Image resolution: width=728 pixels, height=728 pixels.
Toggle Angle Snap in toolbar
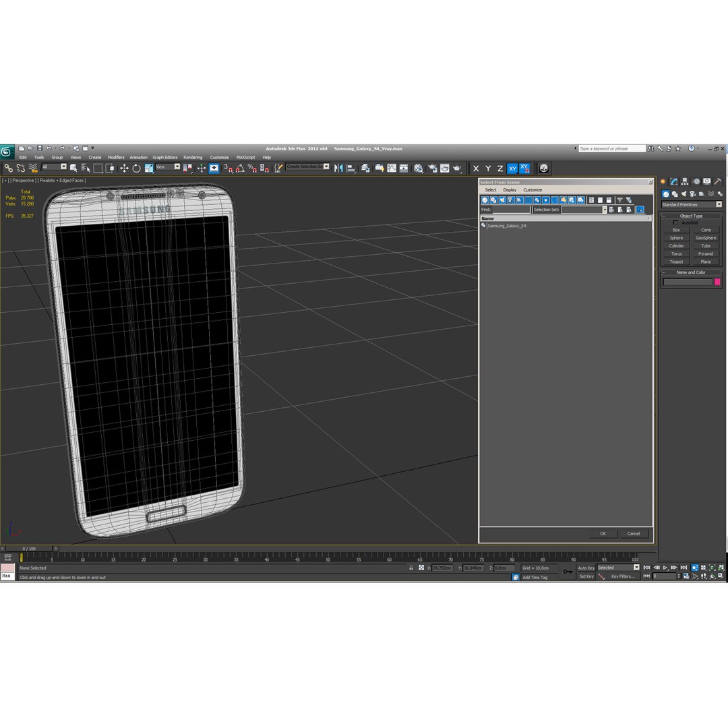(x=240, y=168)
